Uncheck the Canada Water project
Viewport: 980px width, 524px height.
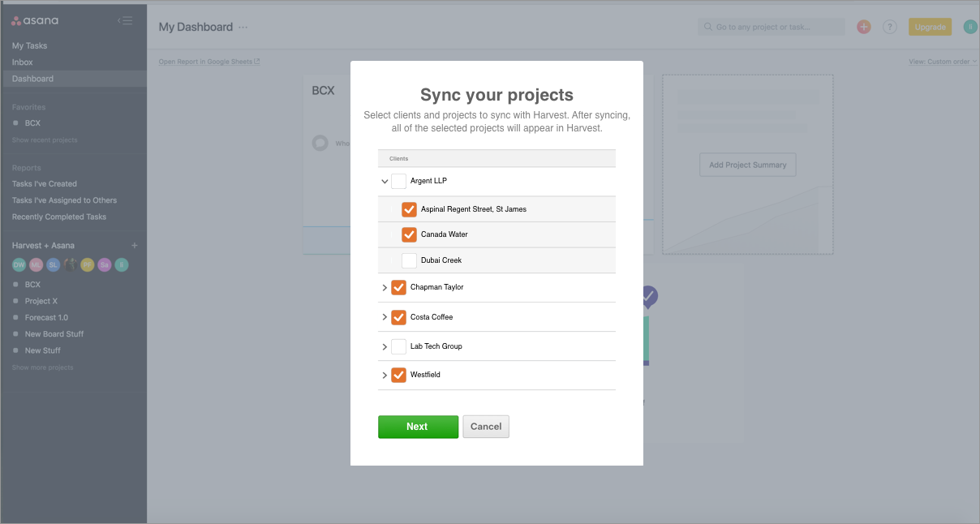pyautogui.click(x=409, y=234)
